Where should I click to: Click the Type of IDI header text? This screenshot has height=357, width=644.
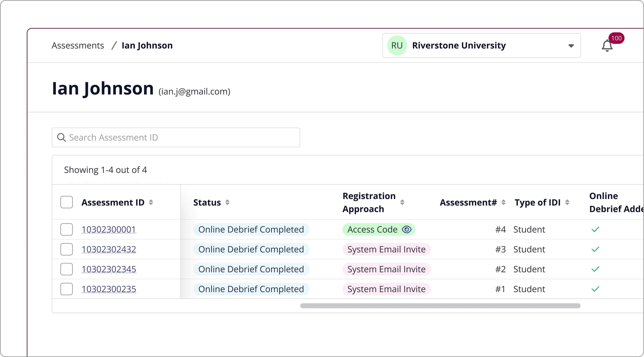pyautogui.click(x=537, y=202)
